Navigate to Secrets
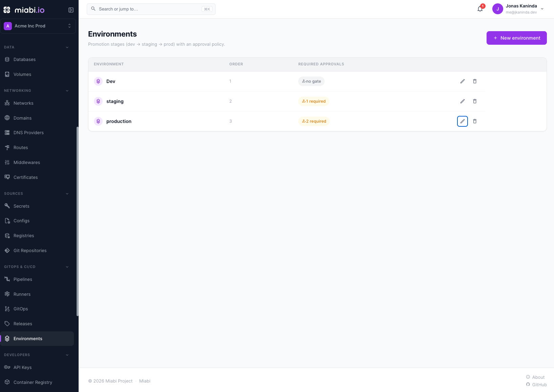This screenshot has height=392, width=554. pyautogui.click(x=37, y=206)
